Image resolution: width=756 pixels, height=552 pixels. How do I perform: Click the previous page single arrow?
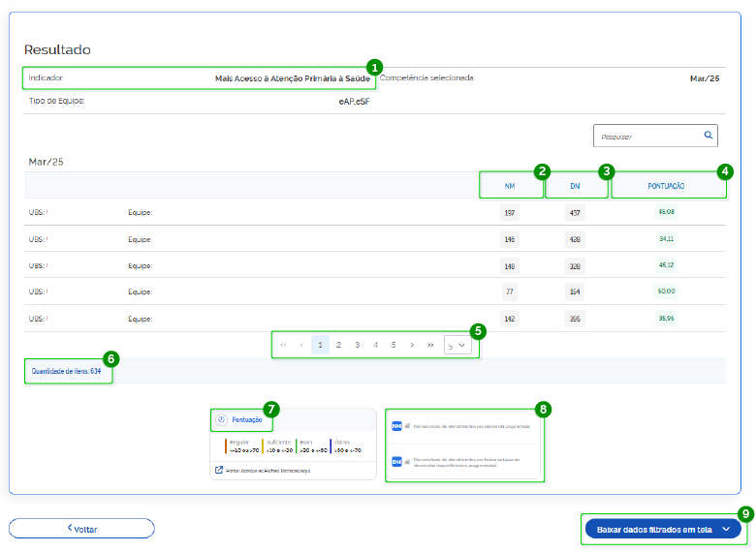pos(301,345)
